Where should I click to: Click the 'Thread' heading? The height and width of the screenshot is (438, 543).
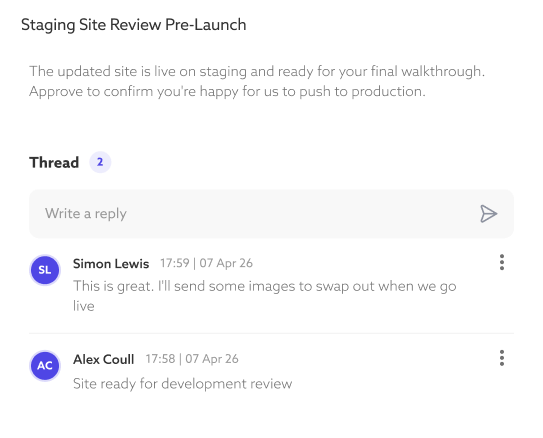(54, 162)
